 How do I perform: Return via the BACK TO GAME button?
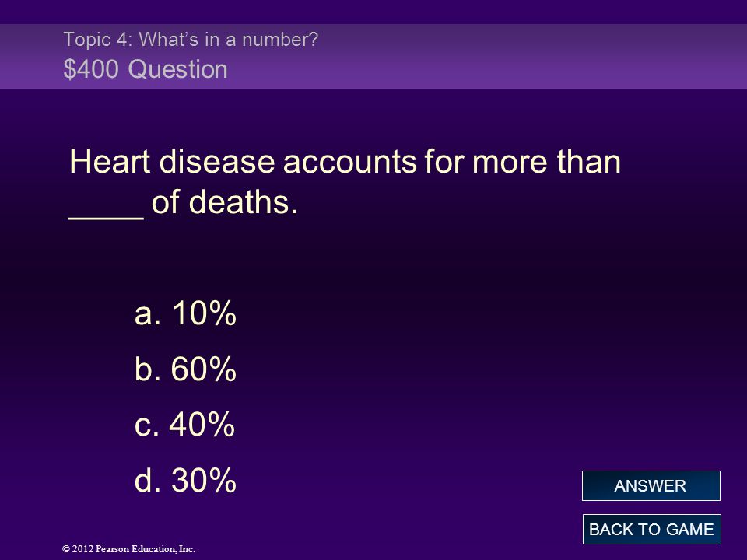652,529
